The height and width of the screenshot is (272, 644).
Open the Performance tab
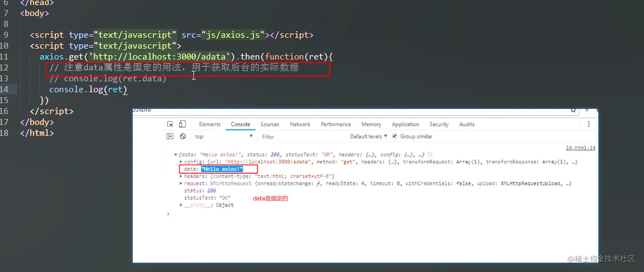(336, 124)
